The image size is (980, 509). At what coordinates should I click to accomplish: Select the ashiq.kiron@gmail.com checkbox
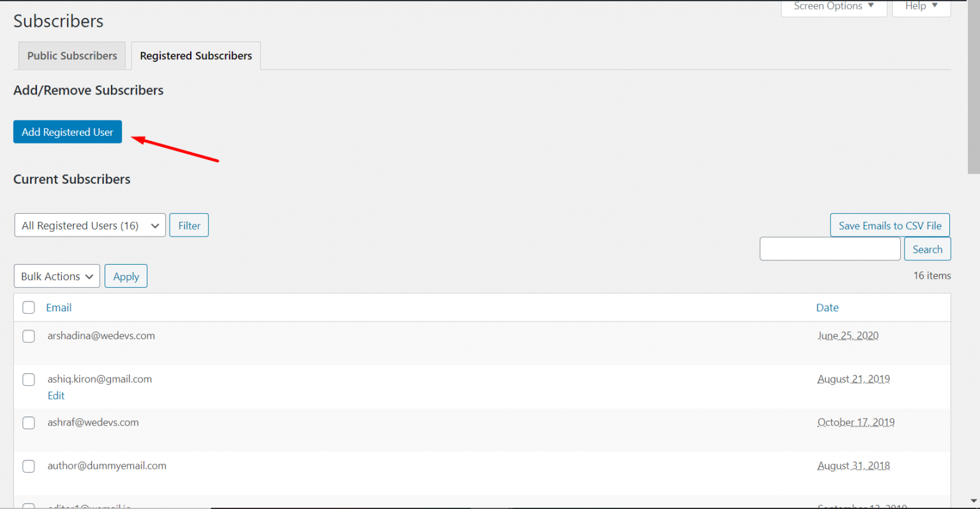[29, 380]
